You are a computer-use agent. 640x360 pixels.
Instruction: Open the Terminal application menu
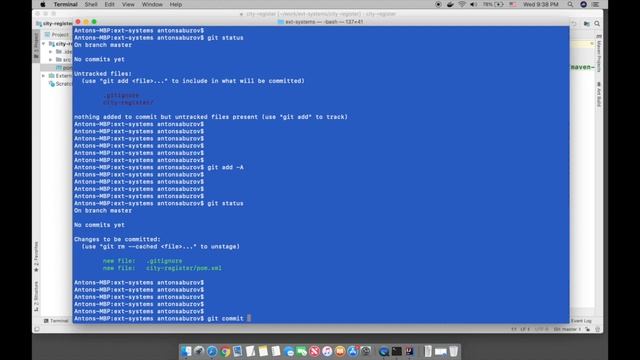tap(65, 4)
